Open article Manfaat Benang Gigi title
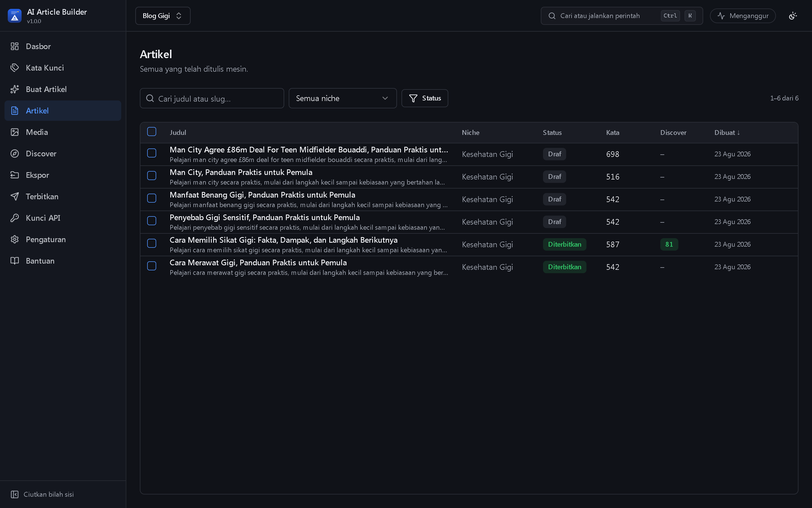This screenshot has width=812, height=508. (x=262, y=195)
